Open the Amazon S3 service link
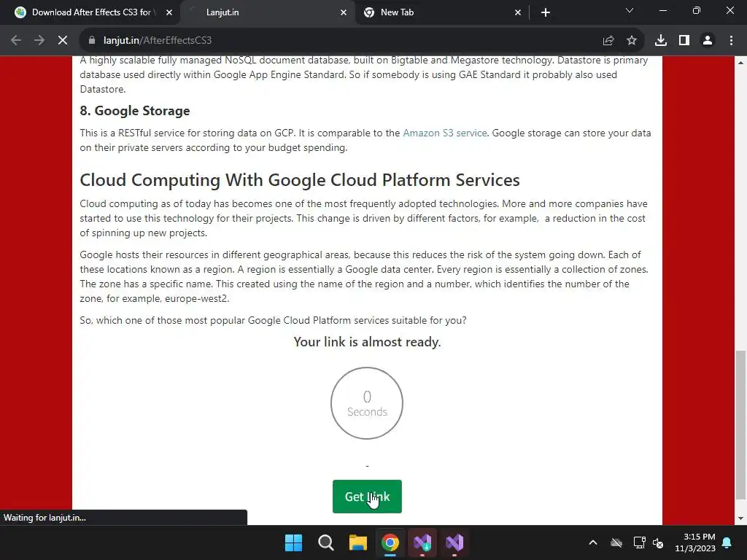The width and height of the screenshot is (747, 560). pos(444,133)
